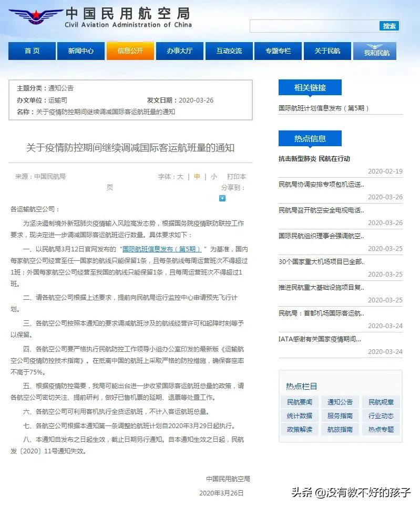Open the 互动交流 navigation tab
Screen dimensions: 420x507
[x=229, y=51]
